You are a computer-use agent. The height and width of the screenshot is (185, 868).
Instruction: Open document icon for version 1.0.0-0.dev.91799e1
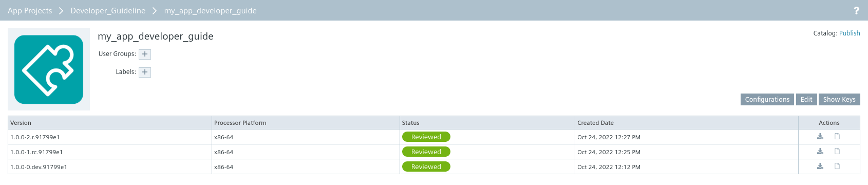tap(837, 166)
